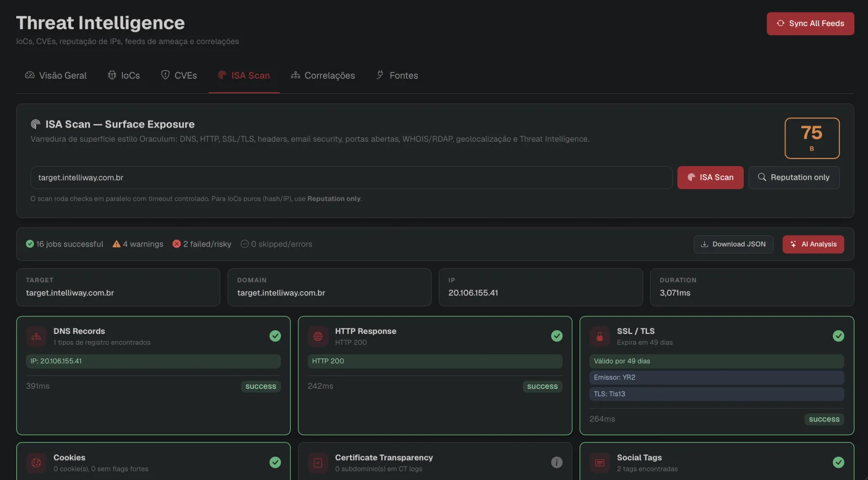
Task: Click the DOMAIN summary card
Action: 329,287
